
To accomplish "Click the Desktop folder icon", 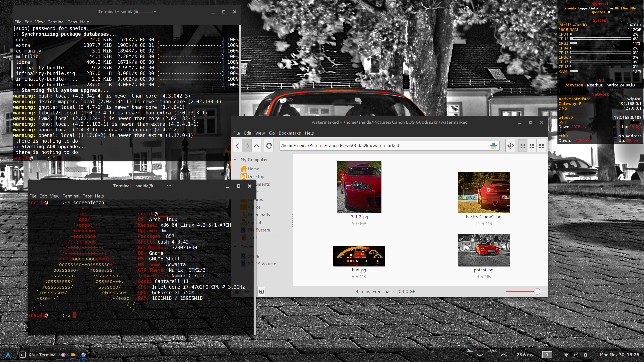I will point(244,176).
